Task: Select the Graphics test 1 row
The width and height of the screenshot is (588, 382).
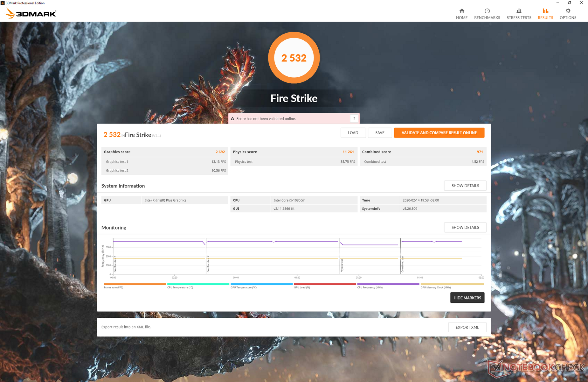Action: [x=165, y=162]
